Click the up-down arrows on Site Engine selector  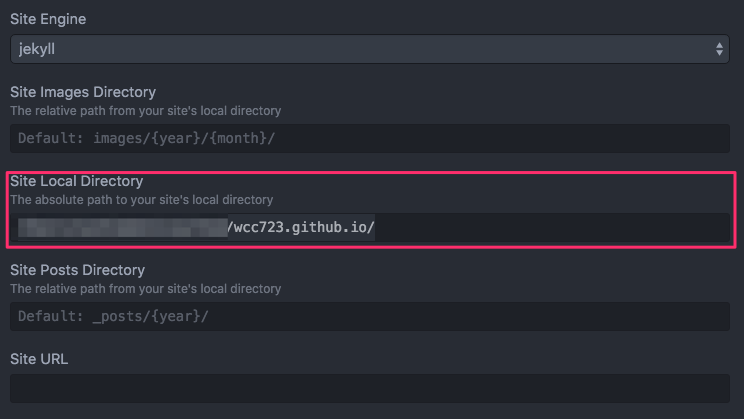719,49
